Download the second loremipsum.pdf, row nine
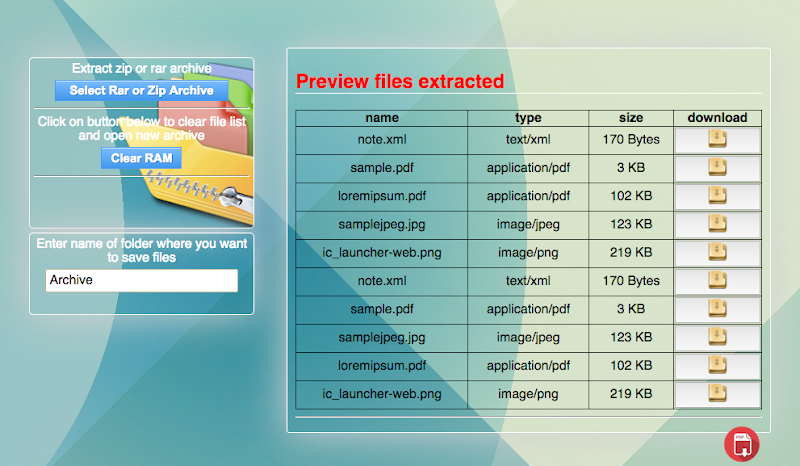 [x=717, y=366]
